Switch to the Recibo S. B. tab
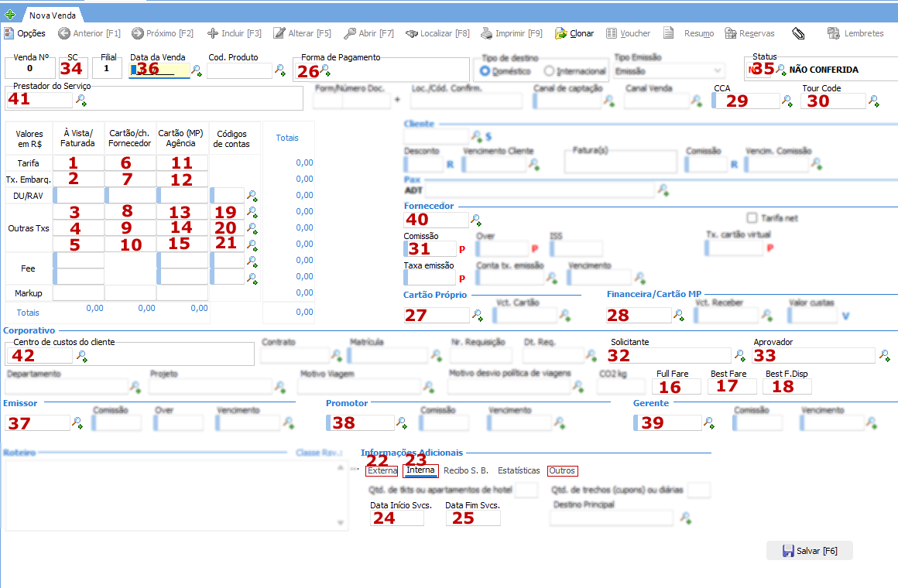Image resolution: width=898 pixels, height=588 pixels. 465,470
